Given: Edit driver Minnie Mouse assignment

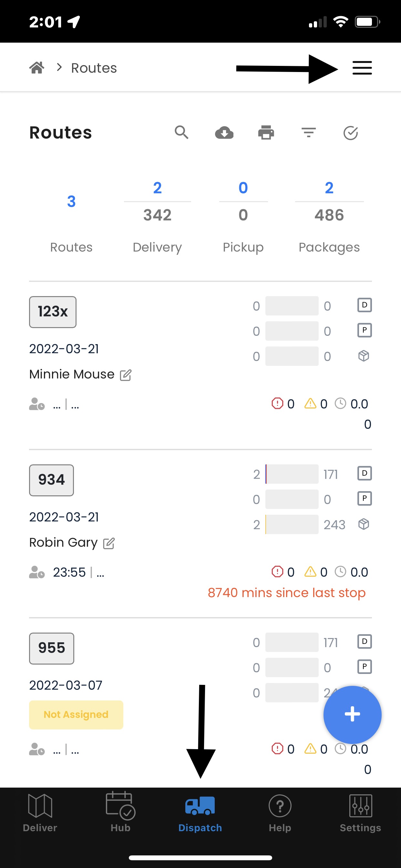Looking at the screenshot, I should click(126, 375).
